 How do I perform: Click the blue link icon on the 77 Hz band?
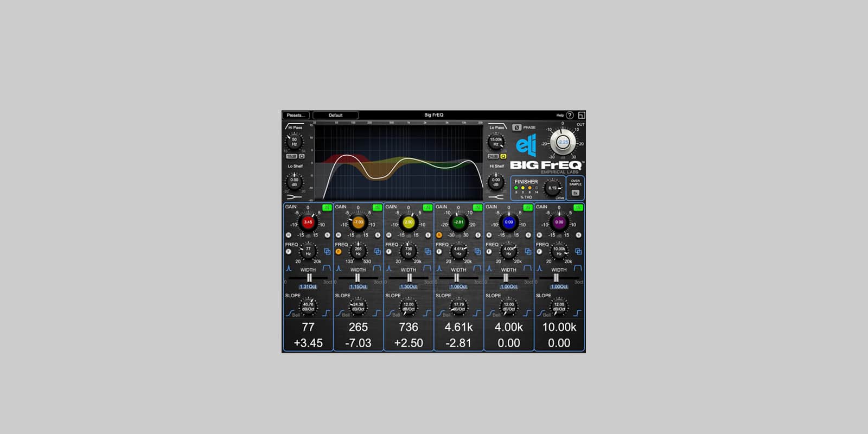(x=327, y=252)
